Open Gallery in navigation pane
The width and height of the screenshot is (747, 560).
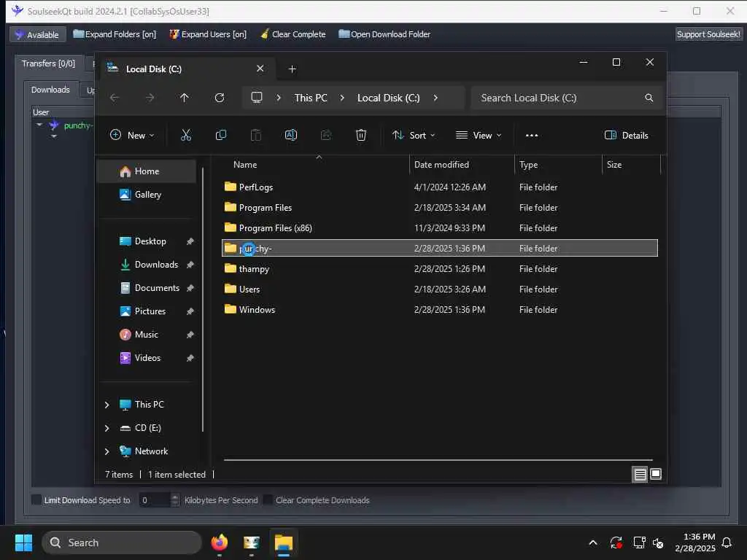coord(146,194)
